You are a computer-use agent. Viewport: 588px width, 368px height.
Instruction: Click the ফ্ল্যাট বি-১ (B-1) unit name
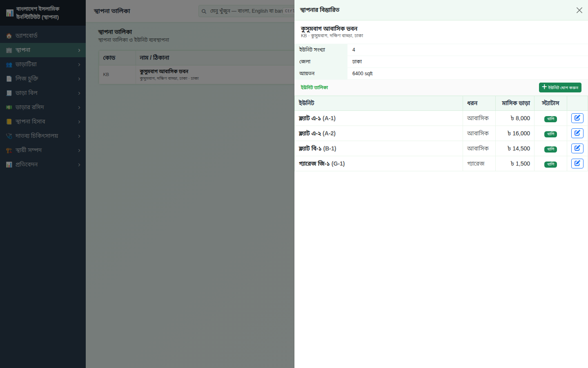(x=317, y=148)
